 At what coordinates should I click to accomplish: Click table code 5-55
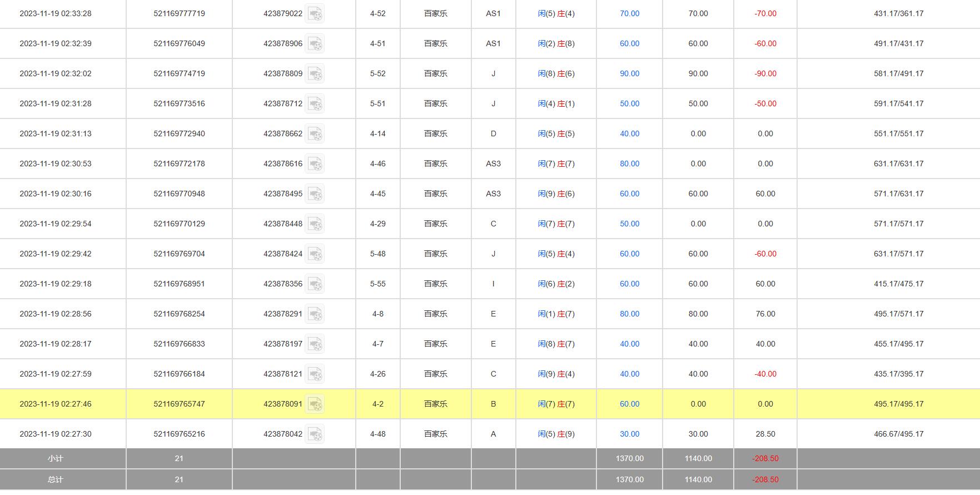coord(378,284)
